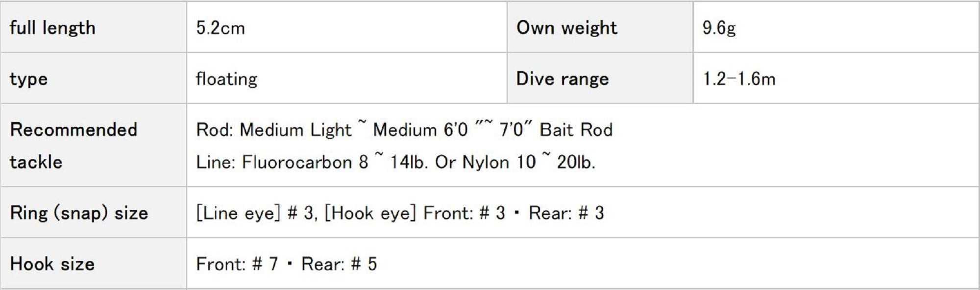Select the "floating" type value
This screenshot has width=980, height=290.
226,79
